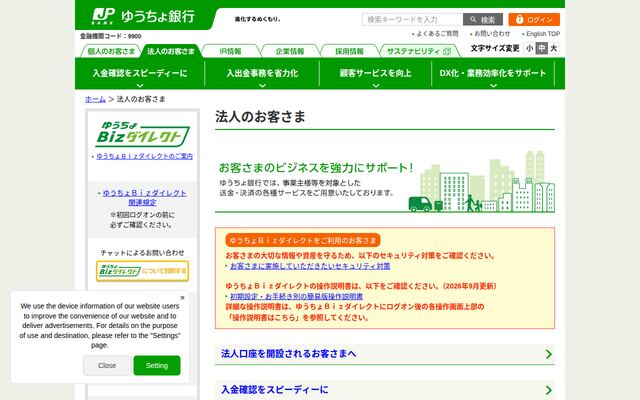Click Close button in cookie notice
This screenshot has height=400, width=640.
coord(107,365)
